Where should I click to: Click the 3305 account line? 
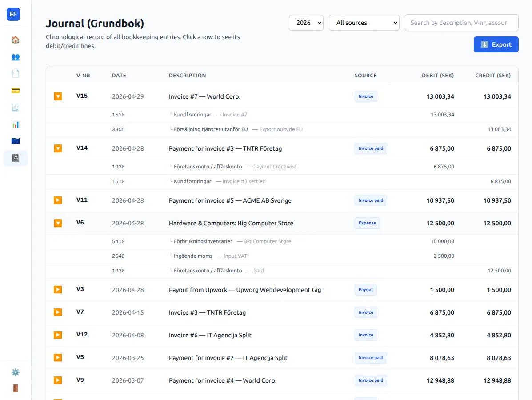282,129
